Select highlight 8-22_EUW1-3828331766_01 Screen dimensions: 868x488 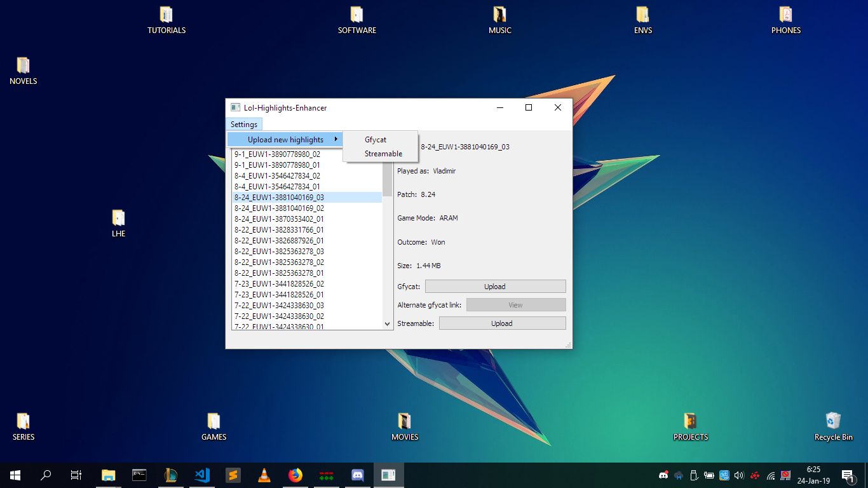tap(307, 230)
